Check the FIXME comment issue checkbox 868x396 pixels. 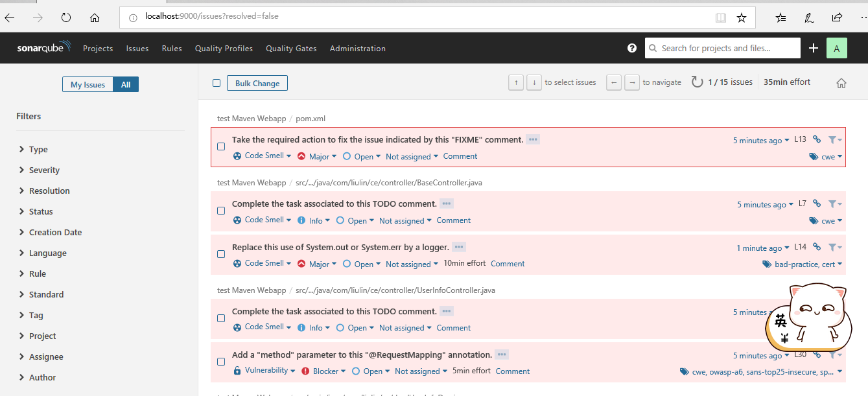click(221, 146)
